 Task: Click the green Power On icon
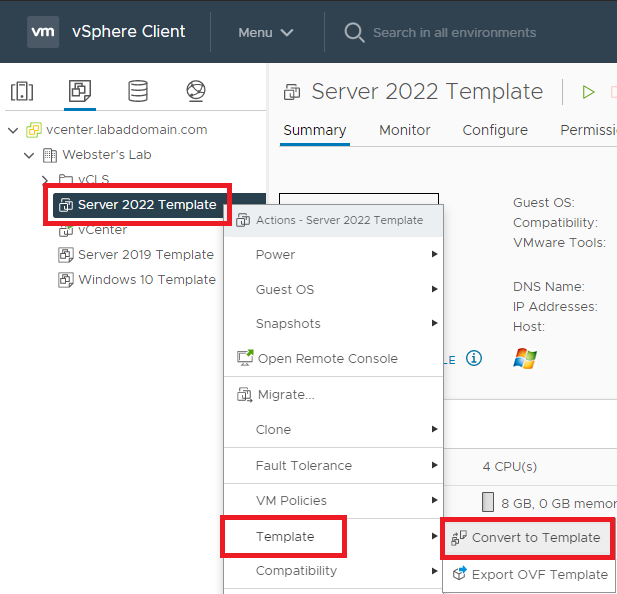589,92
